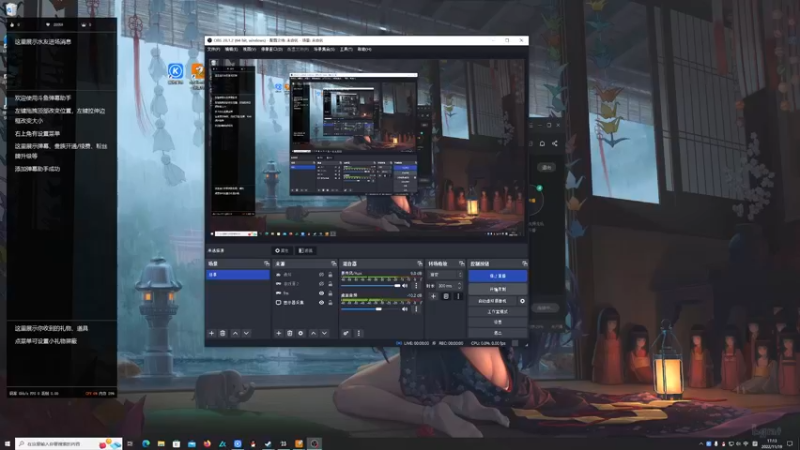
Task: Open 文件 menu in OBS
Action: point(214,49)
